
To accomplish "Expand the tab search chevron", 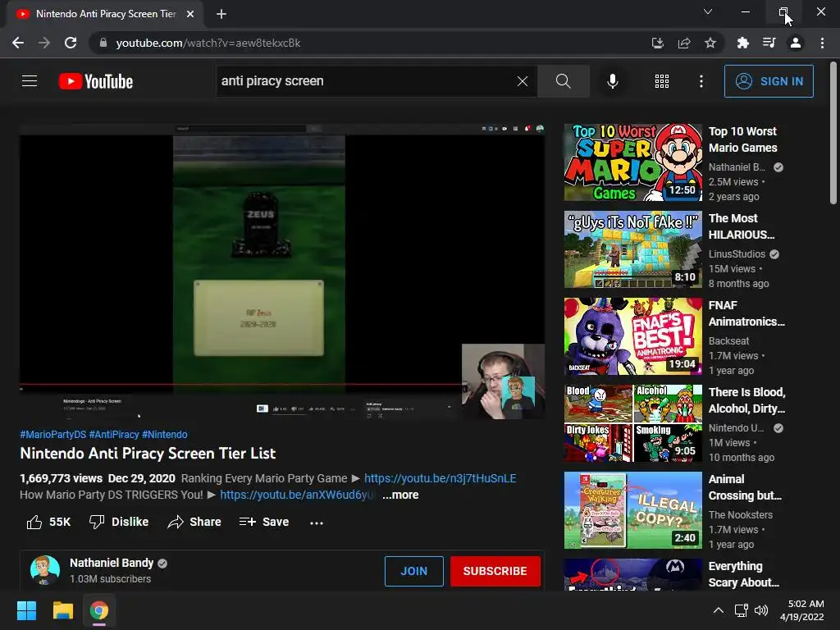I will (708, 11).
